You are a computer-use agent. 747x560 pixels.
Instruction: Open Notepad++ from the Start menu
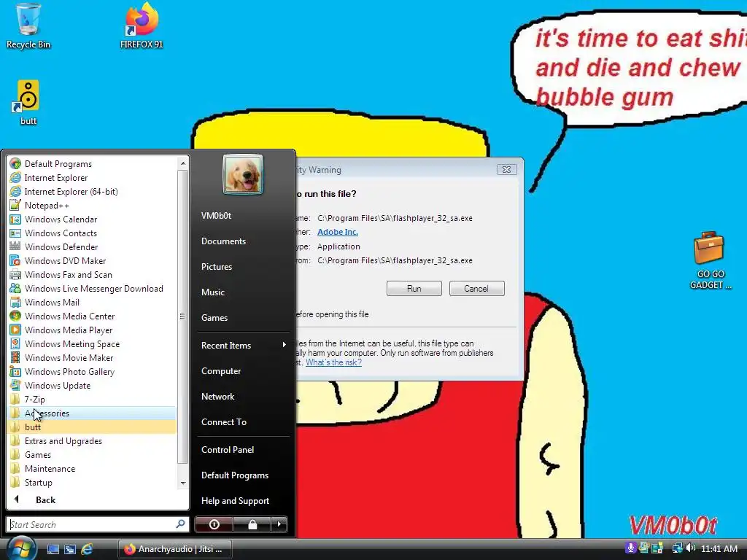pos(93,205)
